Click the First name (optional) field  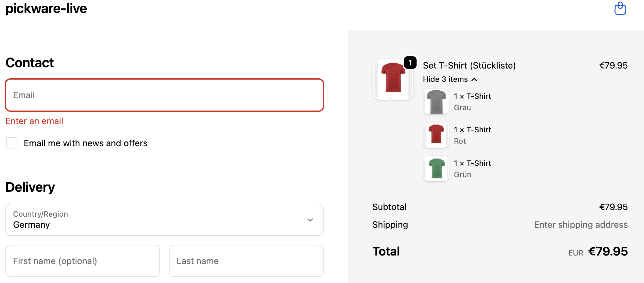tap(83, 261)
